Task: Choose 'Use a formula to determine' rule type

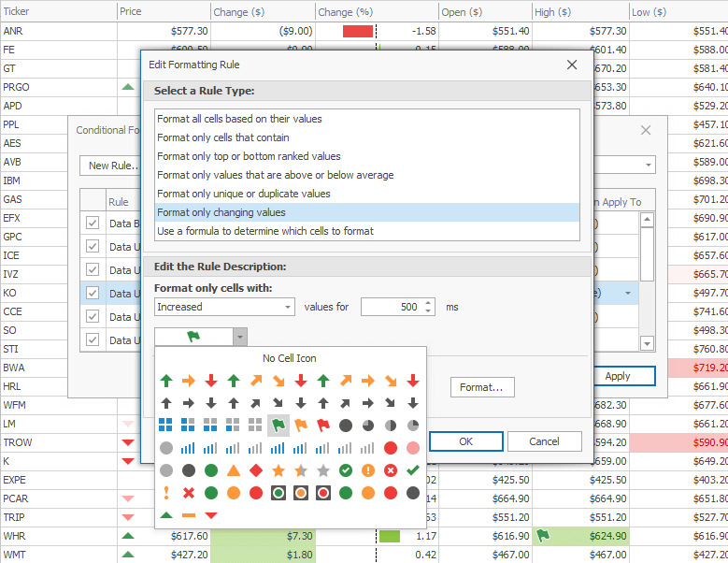Action: click(265, 231)
